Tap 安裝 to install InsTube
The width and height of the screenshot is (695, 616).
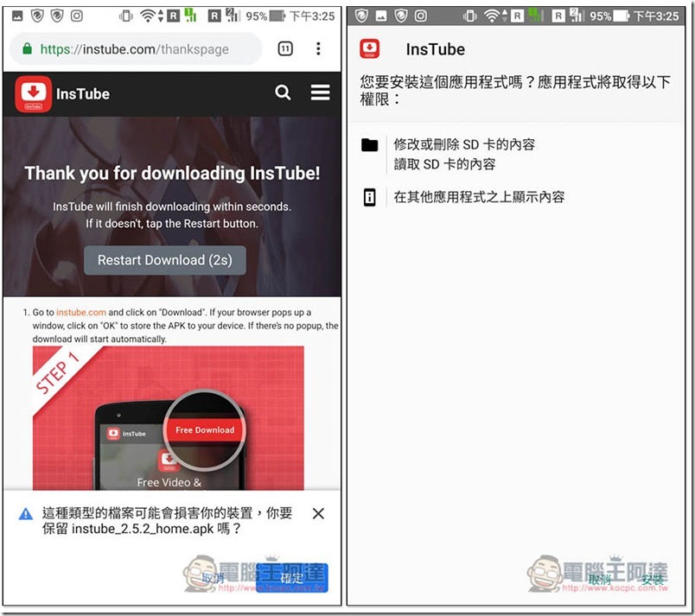653,579
